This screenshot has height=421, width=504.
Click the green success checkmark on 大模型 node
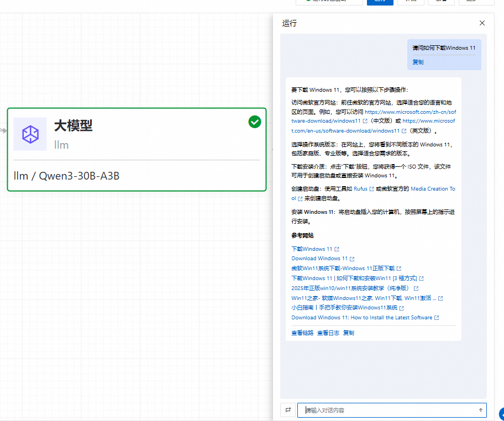[255, 122]
